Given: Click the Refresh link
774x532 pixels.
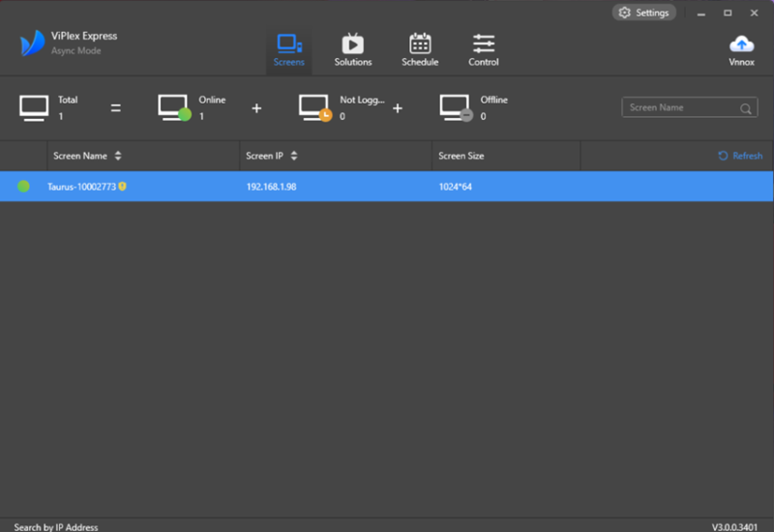Looking at the screenshot, I should 740,156.
